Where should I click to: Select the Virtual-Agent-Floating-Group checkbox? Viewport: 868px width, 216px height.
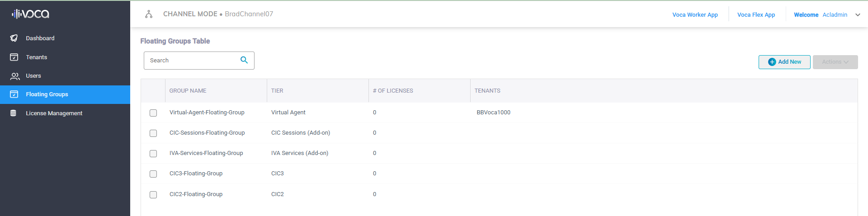tap(153, 113)
